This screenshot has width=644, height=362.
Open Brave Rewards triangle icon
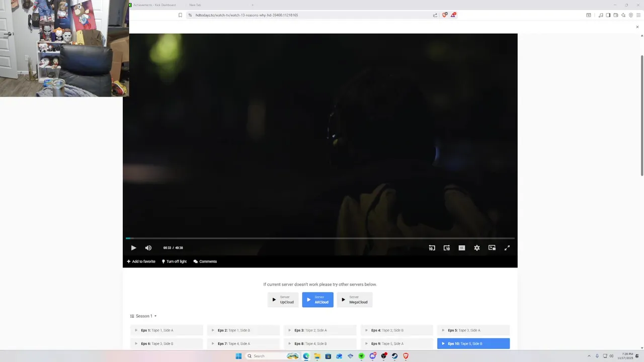click(x=453, y=15)
